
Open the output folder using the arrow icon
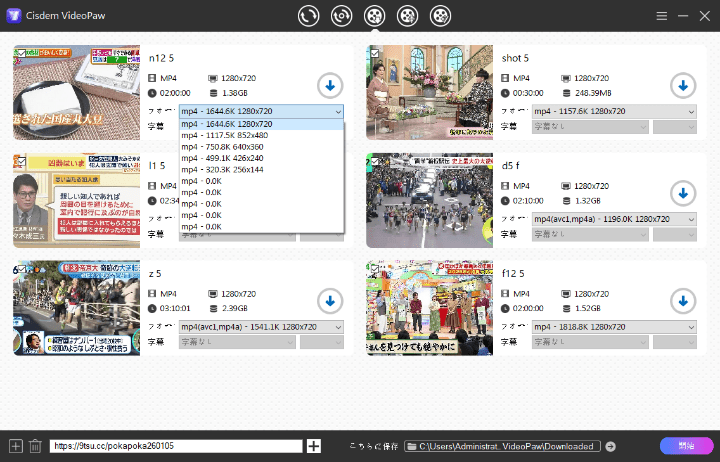[x=610, y=446]
